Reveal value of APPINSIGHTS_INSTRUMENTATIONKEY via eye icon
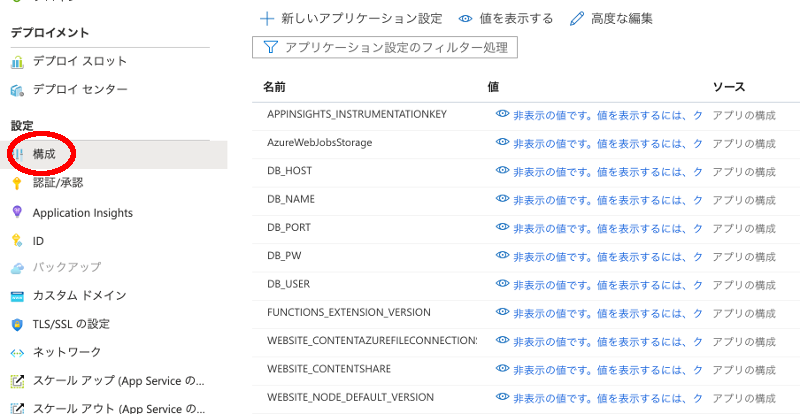The height and width of the screenshot is (414, 800). [x=503, y=114]
